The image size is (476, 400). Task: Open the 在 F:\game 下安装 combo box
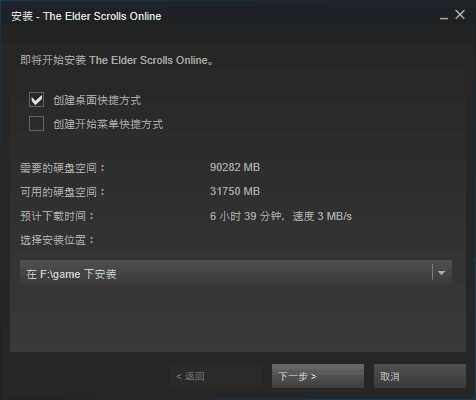236,272
